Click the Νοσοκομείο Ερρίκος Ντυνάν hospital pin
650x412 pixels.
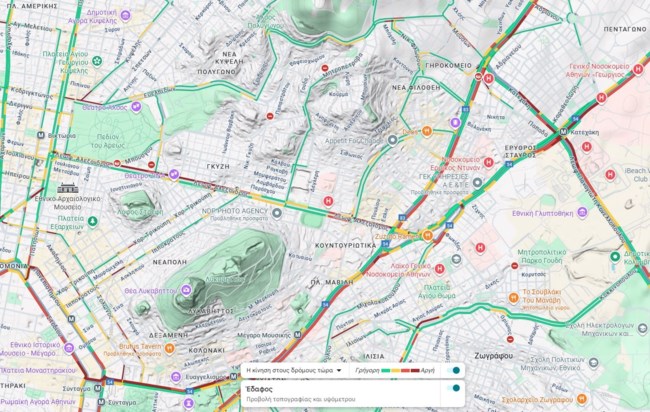(x=488, y=162)
